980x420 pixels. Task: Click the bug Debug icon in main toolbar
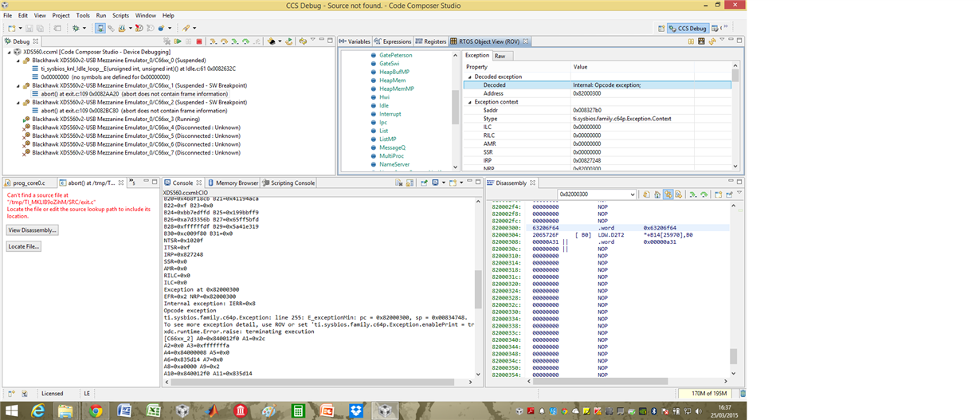(76, 28)
